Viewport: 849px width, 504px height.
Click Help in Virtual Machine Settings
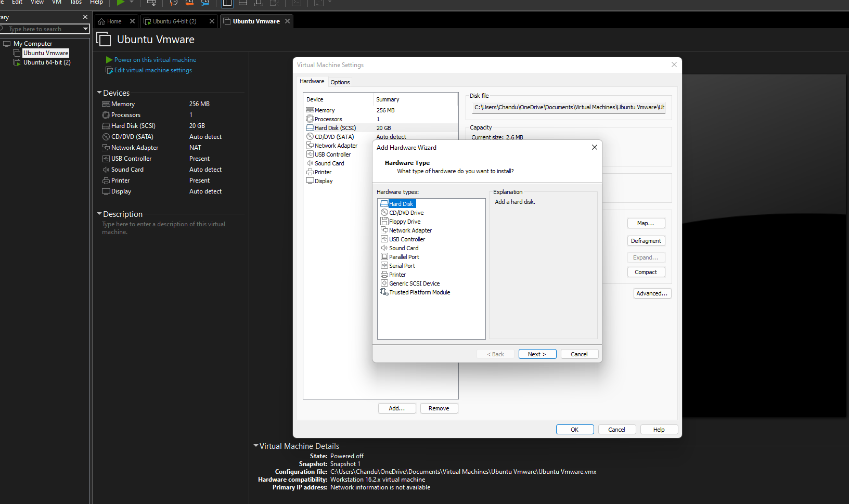click(x=659, y=430)
